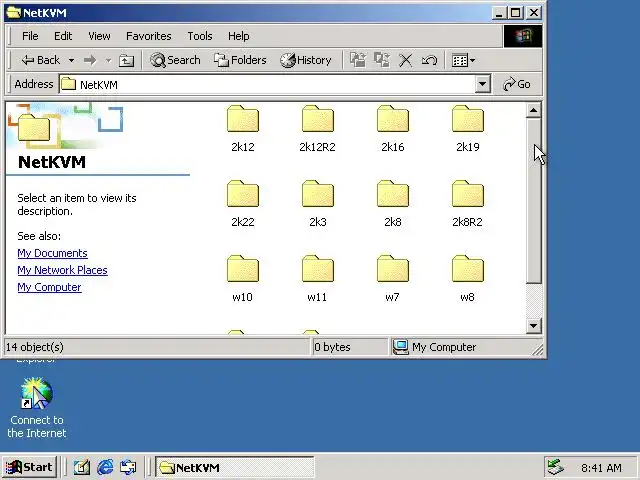This screenshot has width=640, height=480.
Task: Click the Forward arrow button
Action: [x=90, y=60]
